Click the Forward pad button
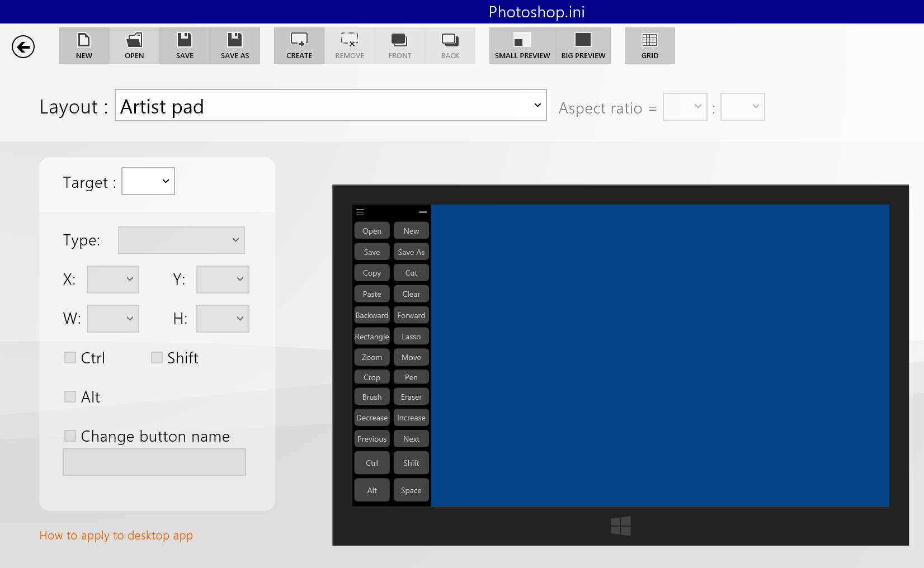The width and height of the screenshot is (924, 568). point(411,315)
